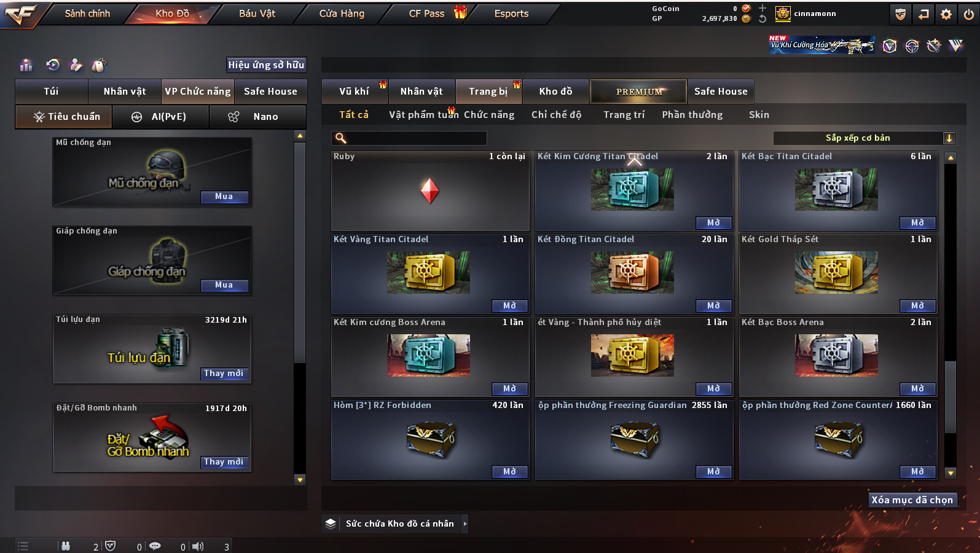Click Xóa mục đã chọn button
This screenshot has width=980, height=553.
pos(912,500)
